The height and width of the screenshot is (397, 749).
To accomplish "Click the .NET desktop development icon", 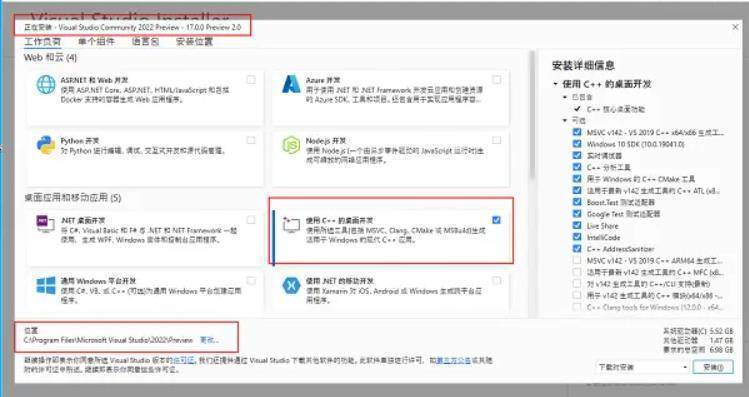I will coord(46,224).
